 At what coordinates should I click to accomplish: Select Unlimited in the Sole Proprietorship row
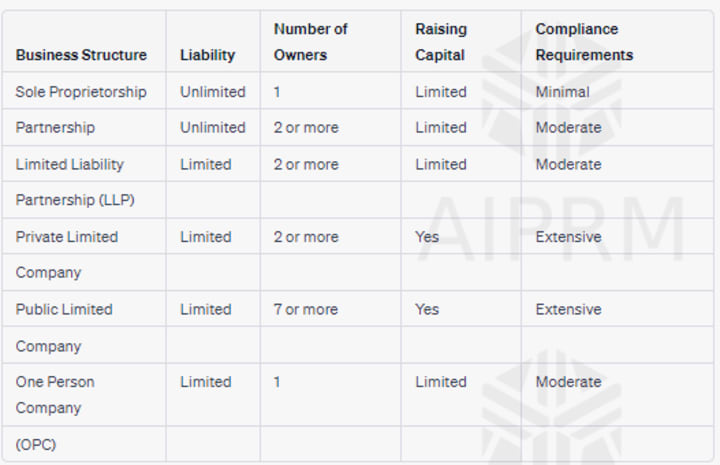coord(213,92)
